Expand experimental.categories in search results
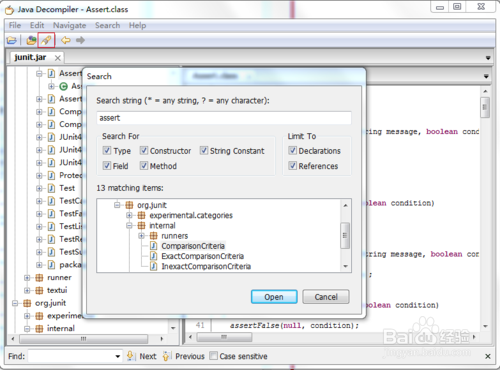 coord(129,215)
